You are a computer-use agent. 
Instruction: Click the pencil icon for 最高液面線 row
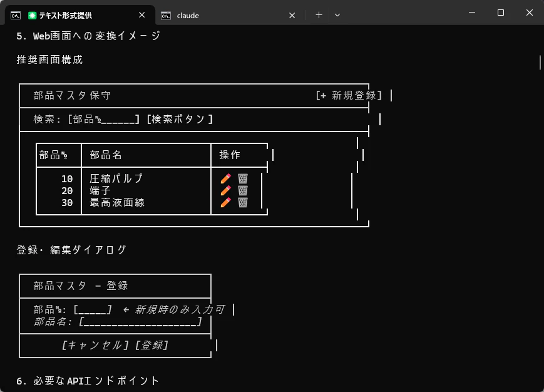point(225,202)
